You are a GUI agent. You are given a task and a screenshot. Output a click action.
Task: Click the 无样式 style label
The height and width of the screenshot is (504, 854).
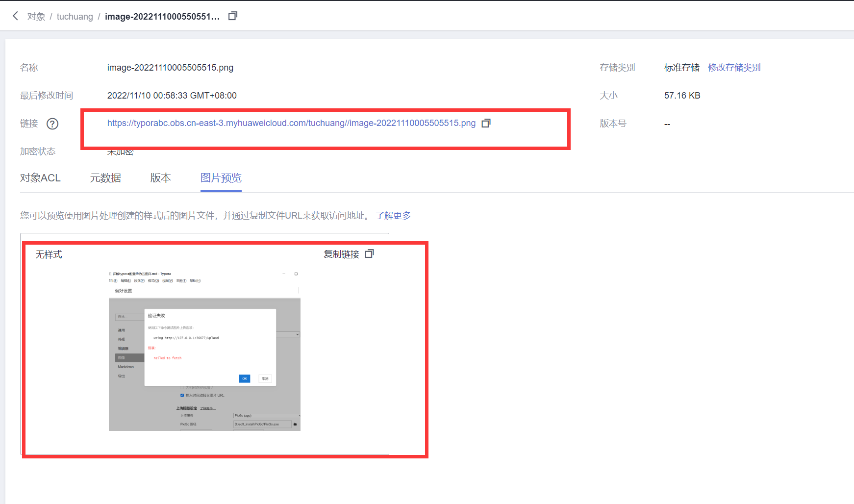(x=49, y=254)
